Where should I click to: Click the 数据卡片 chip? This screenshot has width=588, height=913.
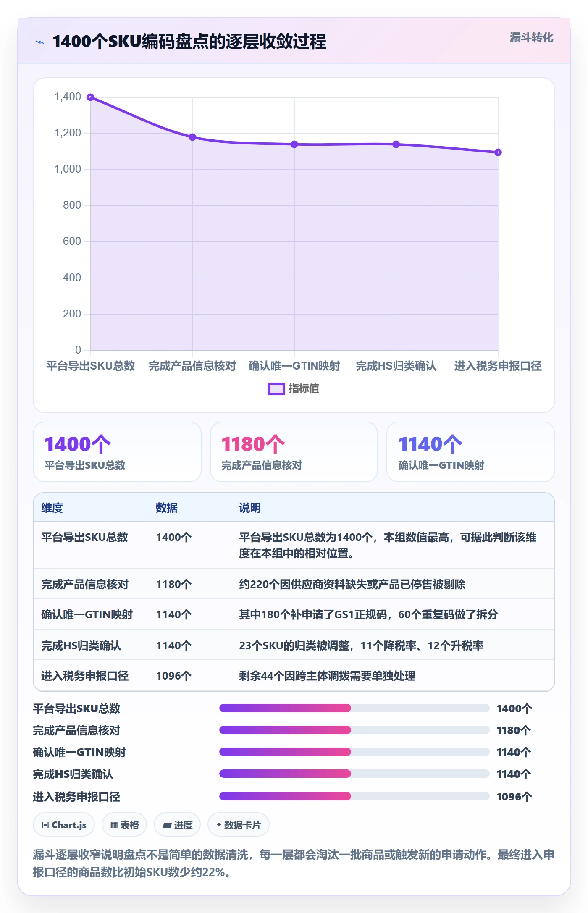click(239, 825)
